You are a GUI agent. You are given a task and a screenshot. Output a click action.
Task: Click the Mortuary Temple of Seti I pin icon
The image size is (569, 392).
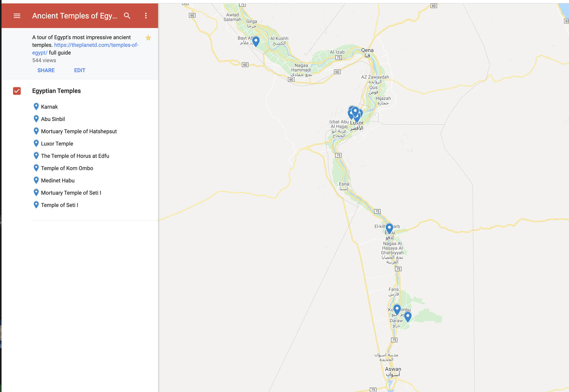[x=36, y=192]
